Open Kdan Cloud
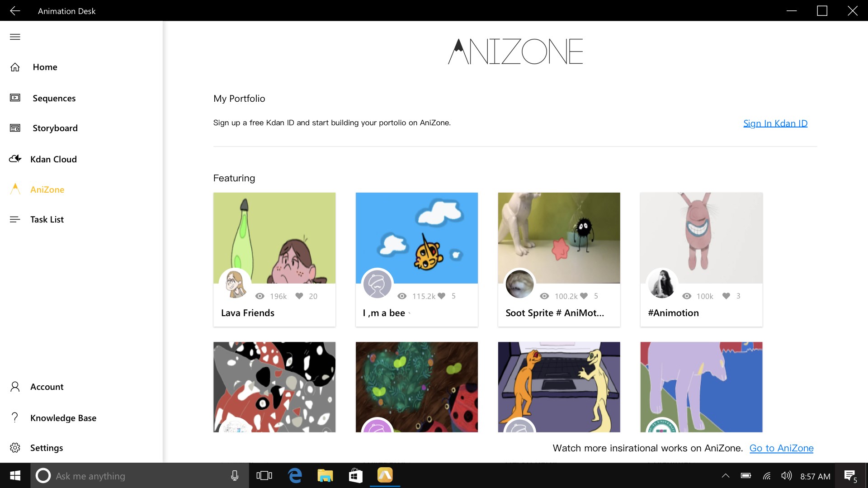The height and width of the screenshot is (488, 868). point(53,159)
